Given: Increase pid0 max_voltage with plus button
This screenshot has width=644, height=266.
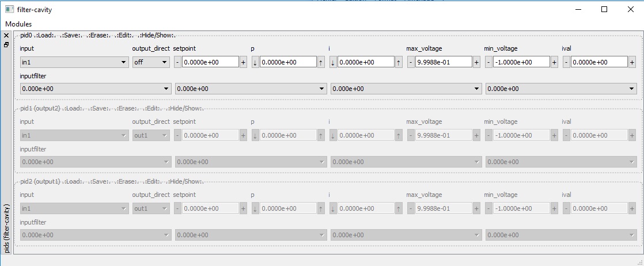Looking at the screenshot, I should (x=476, y=62).
